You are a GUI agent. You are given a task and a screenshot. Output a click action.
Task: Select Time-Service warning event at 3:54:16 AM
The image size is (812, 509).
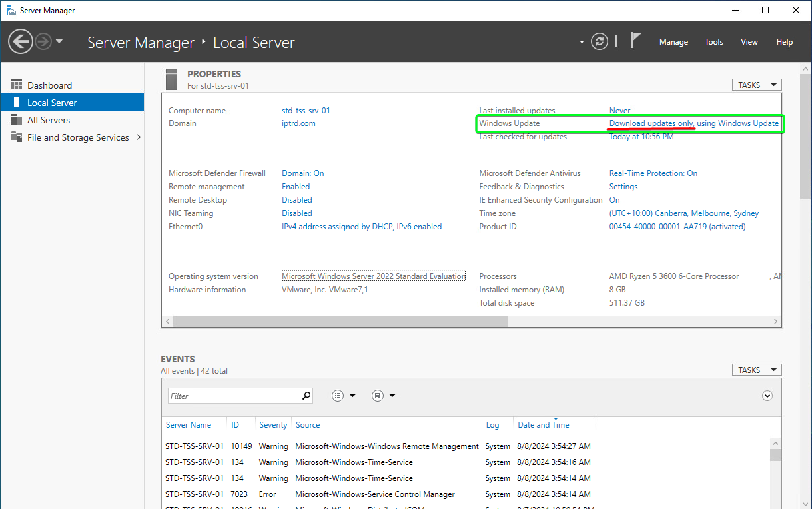point(466,462)
